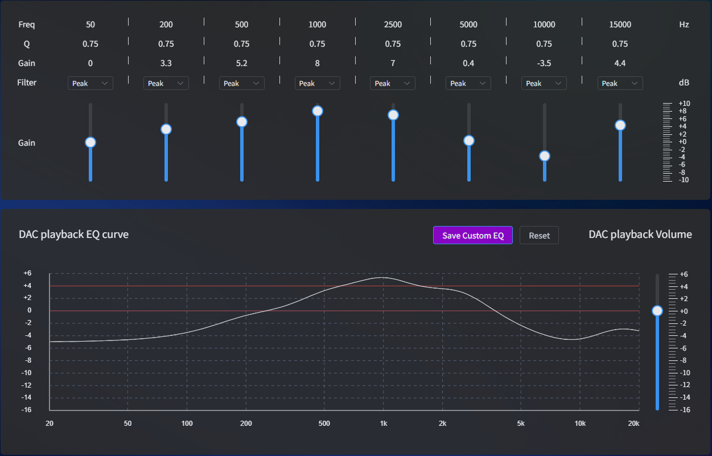Click the 20k label on the graph axis
Screen dimensions: 712x456
click(634, 423)
